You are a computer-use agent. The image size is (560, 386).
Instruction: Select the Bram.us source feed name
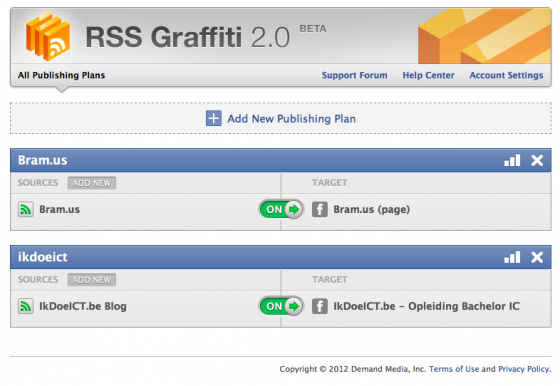59,209
